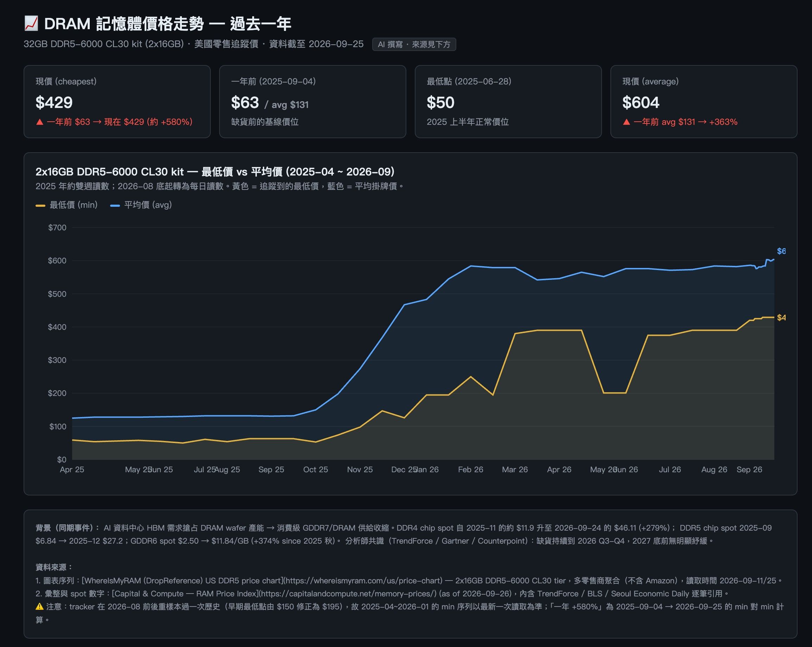This screenshot has height=647, width=812.
Task: Click the red triangle in 現價 (average) card
Action: [626, 122]
